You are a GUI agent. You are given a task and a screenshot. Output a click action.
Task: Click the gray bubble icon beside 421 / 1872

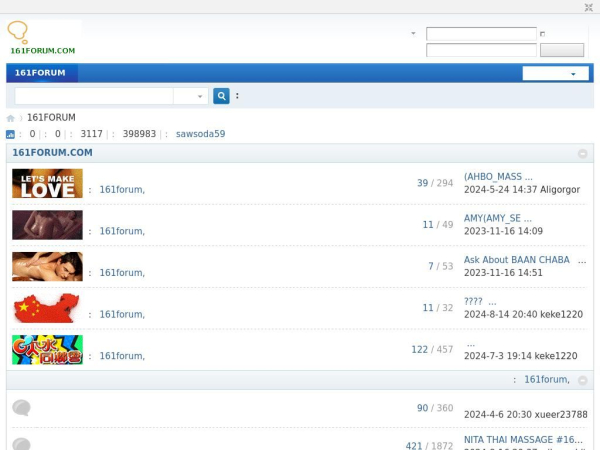click(21, 444)
